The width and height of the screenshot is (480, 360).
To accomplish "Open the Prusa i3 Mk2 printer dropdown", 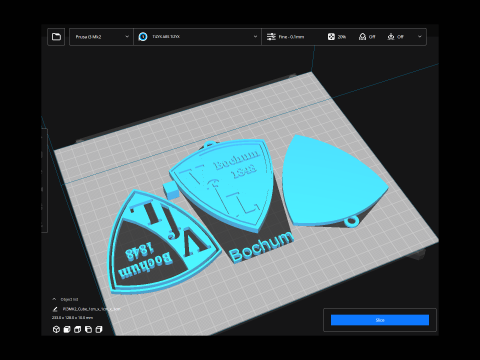I will click(x=101, y=37).
